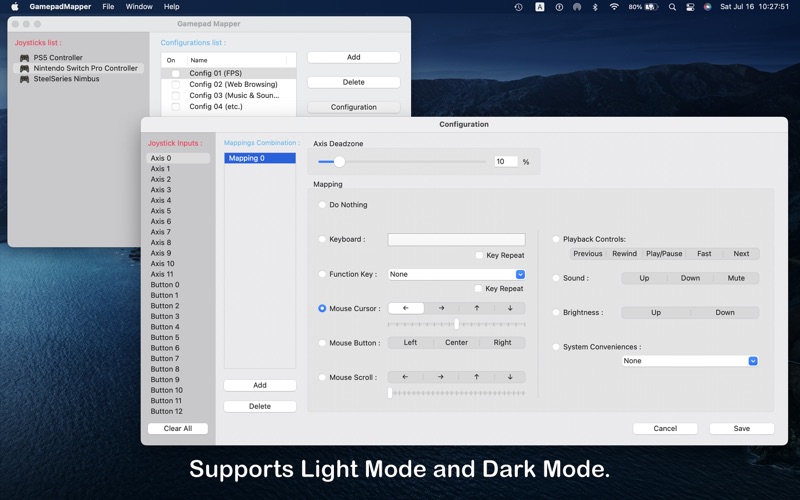Viewport: 800px width, 500px height.
Task: Open Spotlight search icon
Action: pos(672,7)
